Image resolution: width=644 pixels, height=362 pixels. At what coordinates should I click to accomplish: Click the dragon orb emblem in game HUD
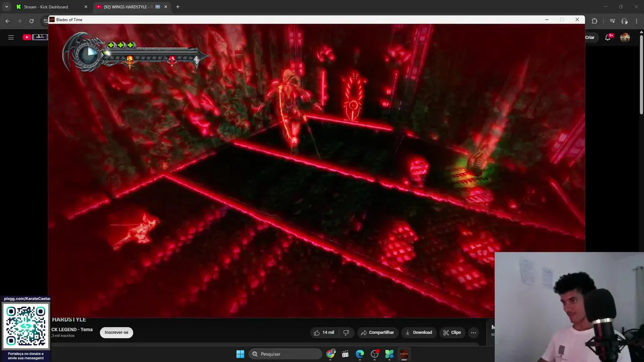coord(87,52)
